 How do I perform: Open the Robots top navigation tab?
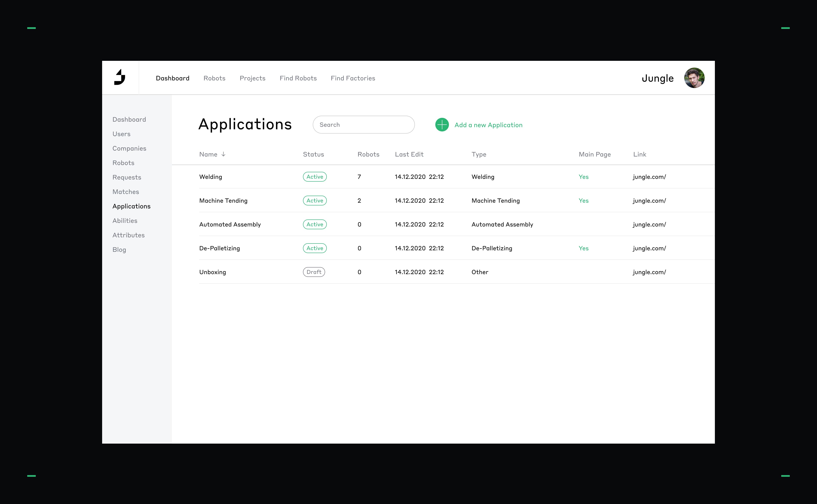(214, 78)
